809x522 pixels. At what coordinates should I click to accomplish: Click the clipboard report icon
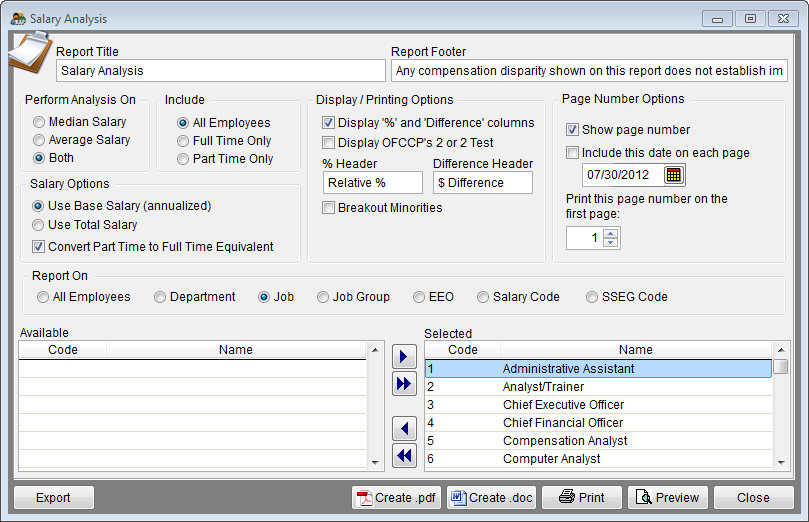pos(30,53)
